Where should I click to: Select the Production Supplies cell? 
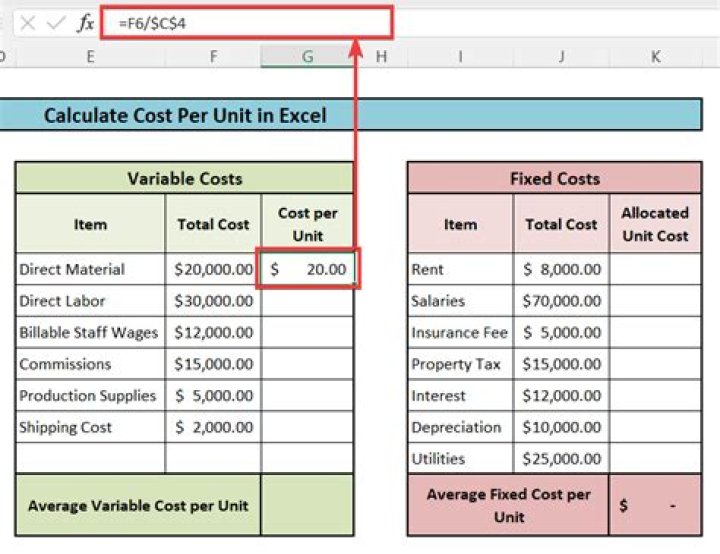click(x=90, y=396)
